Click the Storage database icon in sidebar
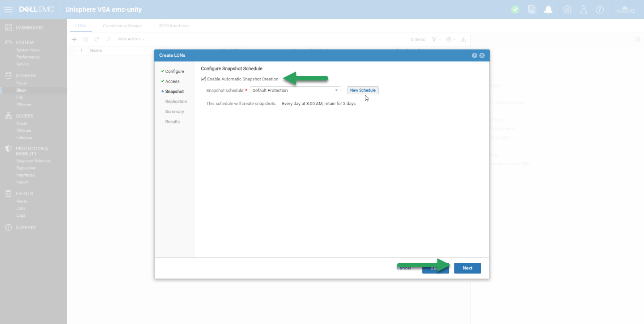This screenshot has height=324, width=644. [x=8, y=76]
